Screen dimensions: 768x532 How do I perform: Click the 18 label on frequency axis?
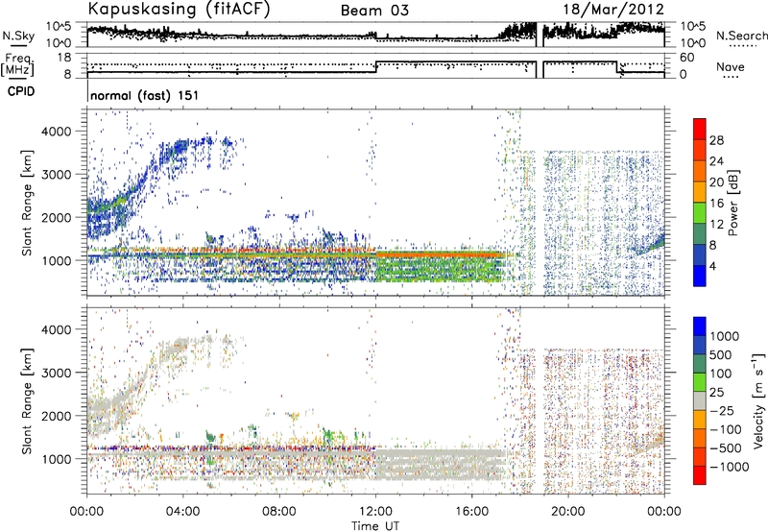[64, 58]
